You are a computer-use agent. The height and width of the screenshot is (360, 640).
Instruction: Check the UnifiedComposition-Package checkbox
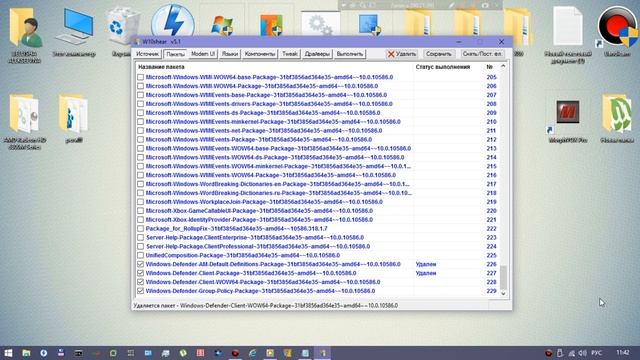[x=140, y=255]
